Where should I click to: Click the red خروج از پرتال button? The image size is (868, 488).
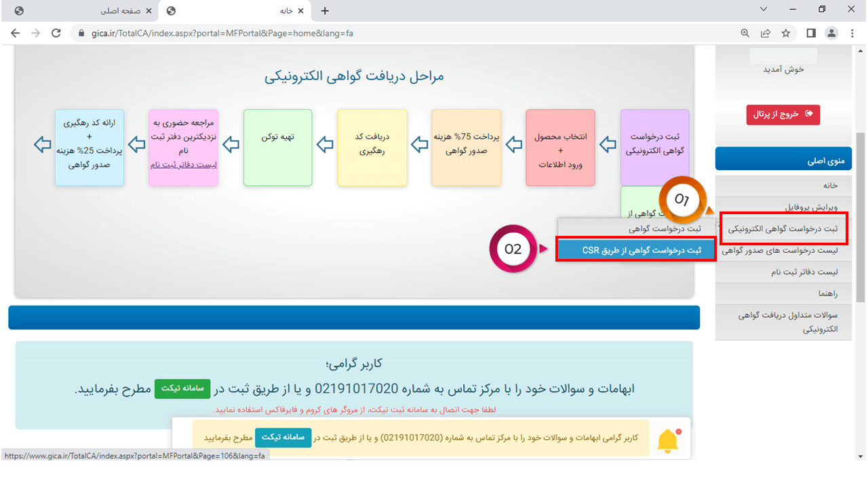783,114
